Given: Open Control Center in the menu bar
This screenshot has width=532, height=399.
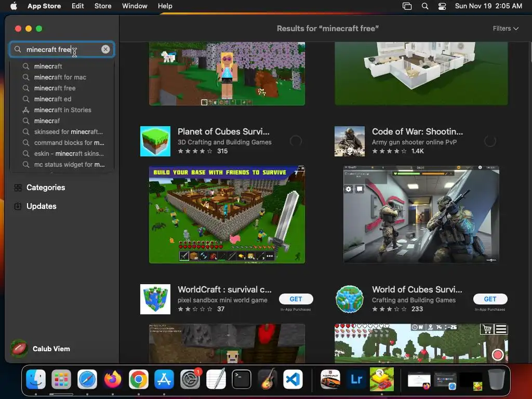Looking at the screenshot, I should tap(442, 6).
